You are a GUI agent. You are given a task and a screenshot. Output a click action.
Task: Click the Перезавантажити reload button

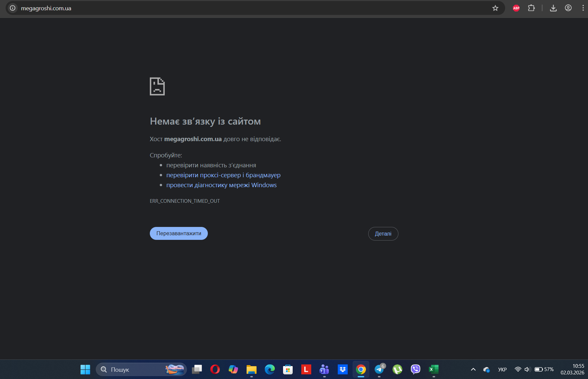tap(179, 233)
